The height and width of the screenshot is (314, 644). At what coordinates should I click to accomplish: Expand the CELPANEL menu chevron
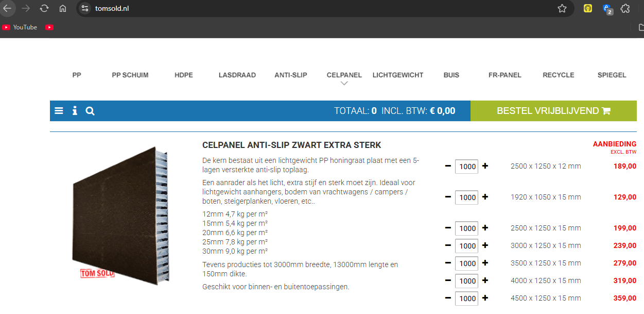pos(344,83)
